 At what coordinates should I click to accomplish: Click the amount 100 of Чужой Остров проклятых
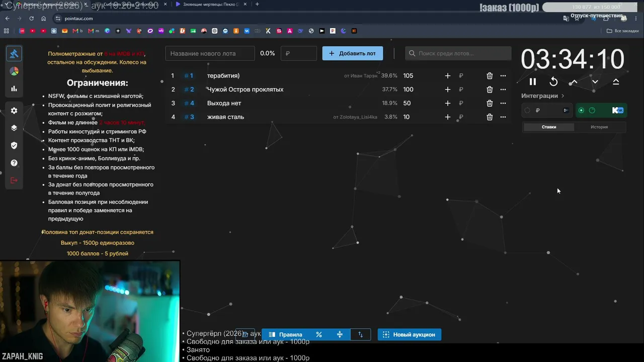(x=408, y=89)
